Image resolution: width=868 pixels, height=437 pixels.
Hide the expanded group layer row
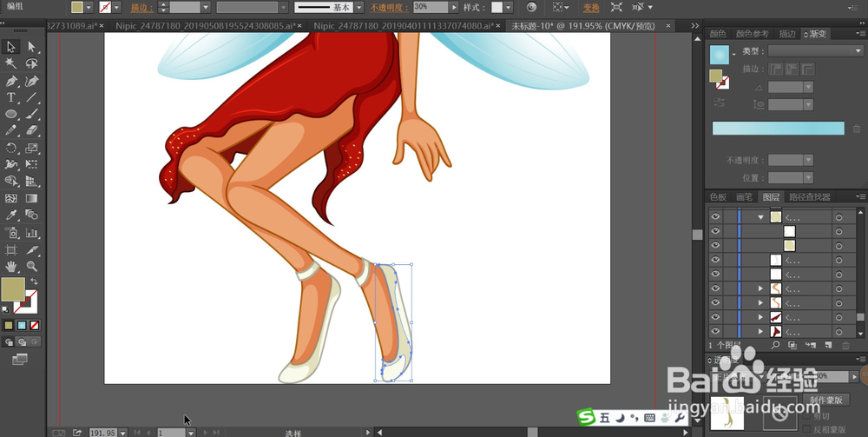(x=715, y=216)
